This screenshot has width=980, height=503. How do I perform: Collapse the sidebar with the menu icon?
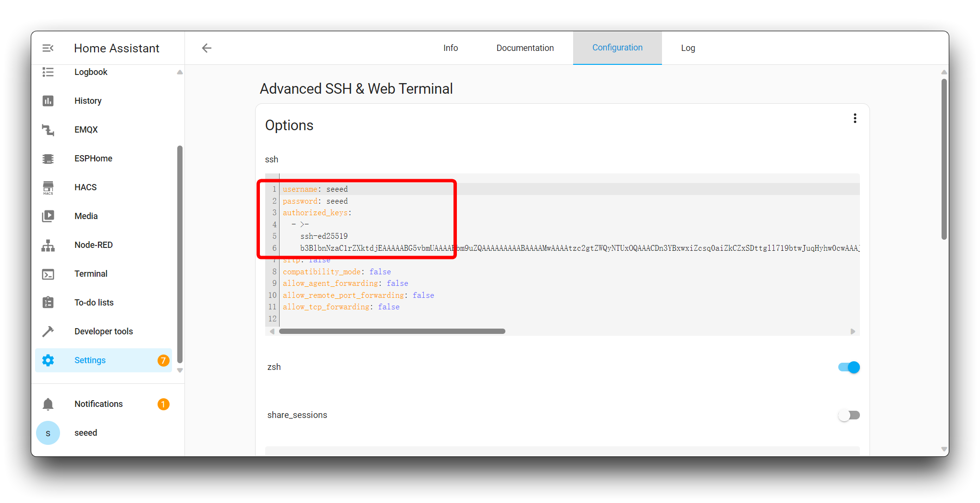coord(48,48)
